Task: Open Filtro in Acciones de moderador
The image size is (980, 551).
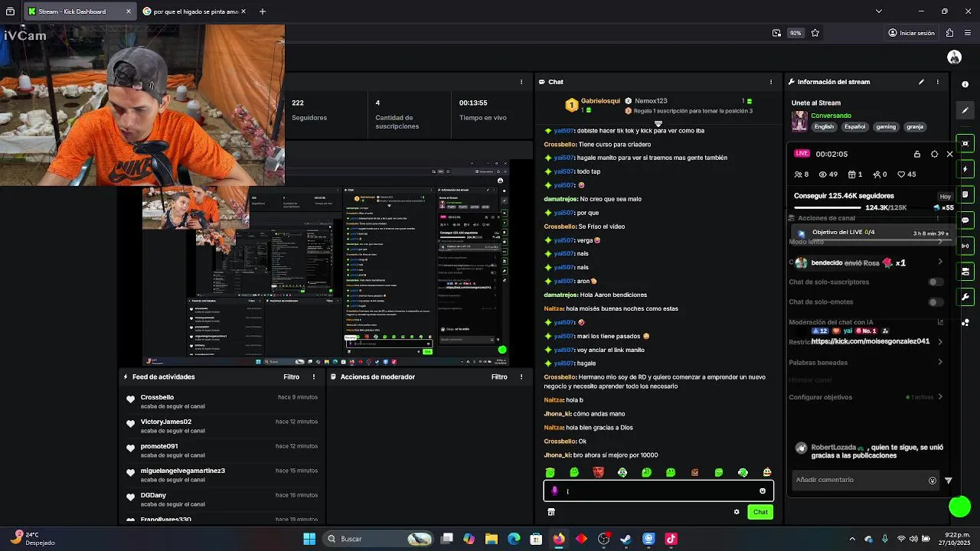Action: tap(499, 377)
